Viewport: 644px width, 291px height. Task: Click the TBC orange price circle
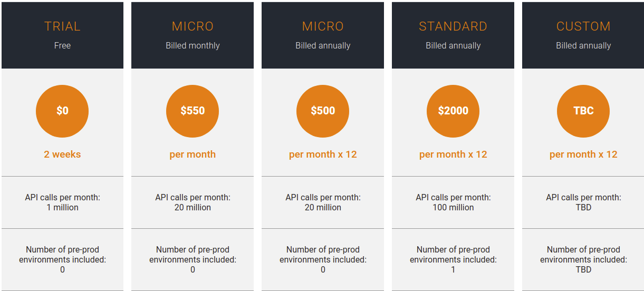[583, 111]
